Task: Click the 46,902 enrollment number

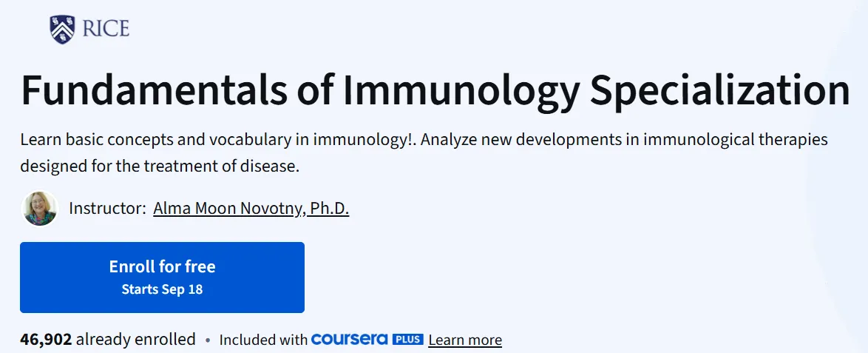Action: coord(46,340)
